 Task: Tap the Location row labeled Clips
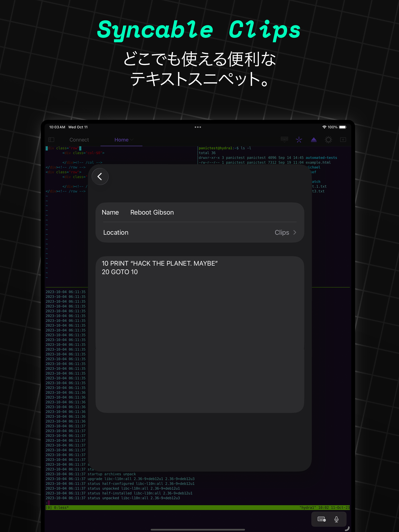pyautogui.click(x=200, y=232)
